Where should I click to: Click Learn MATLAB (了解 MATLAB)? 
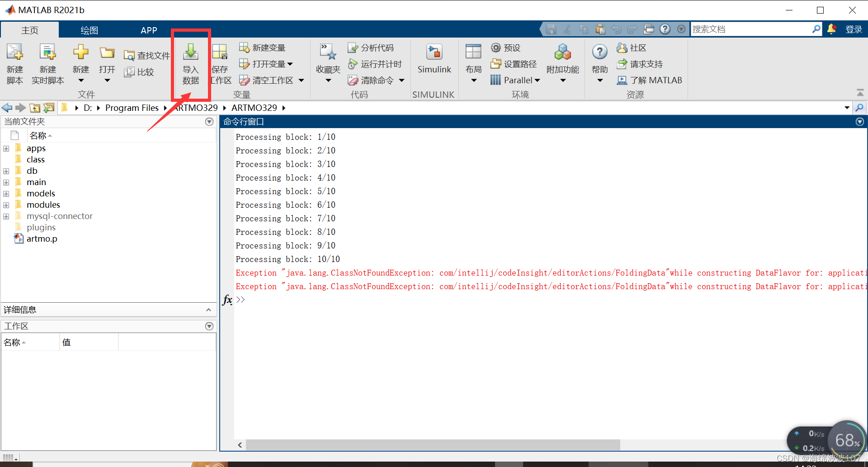click(x=649, y=80)
